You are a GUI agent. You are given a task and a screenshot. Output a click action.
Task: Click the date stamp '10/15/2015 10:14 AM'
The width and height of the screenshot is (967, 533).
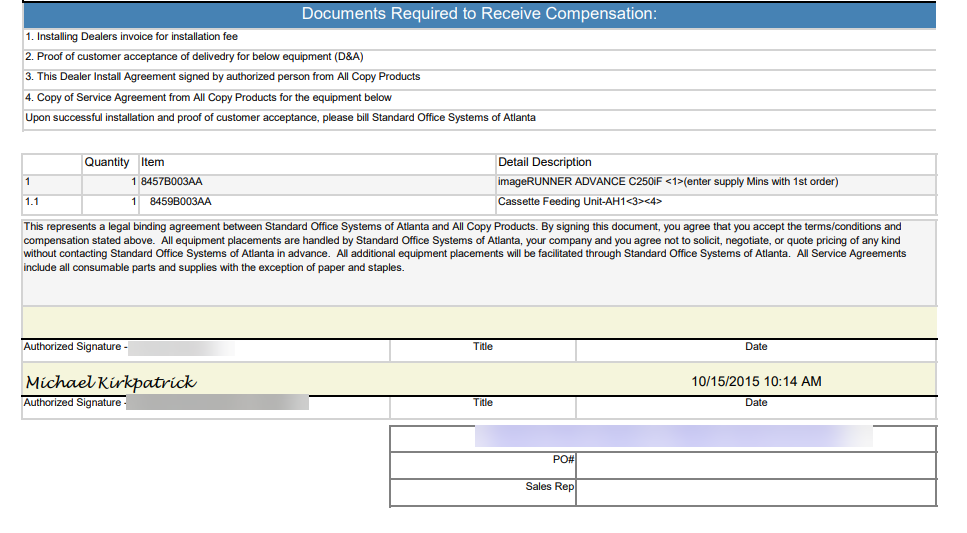click(756, 382)
